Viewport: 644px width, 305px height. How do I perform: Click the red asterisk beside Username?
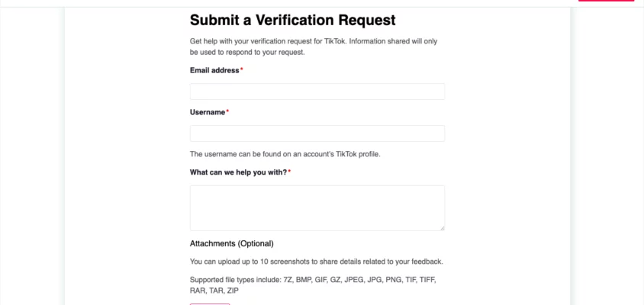tap(227, 111)
